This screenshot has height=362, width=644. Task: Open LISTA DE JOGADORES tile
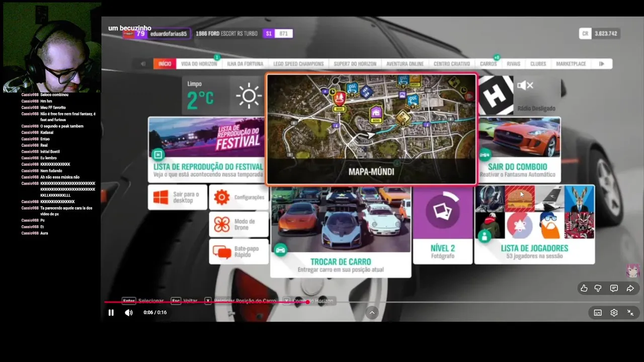tap(534, 225)
